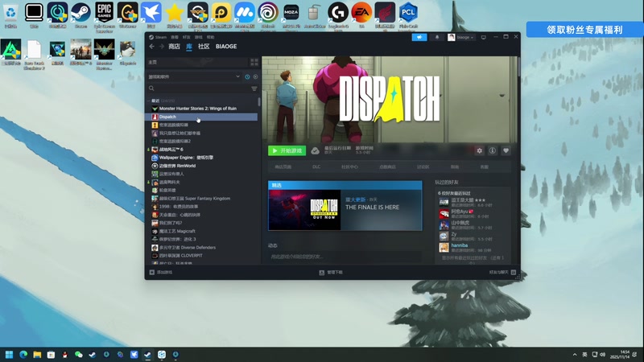This screenshot has height=362, width=644.
Task: Toggle show ready-to-play games icon
Action: tap(255, 76)
